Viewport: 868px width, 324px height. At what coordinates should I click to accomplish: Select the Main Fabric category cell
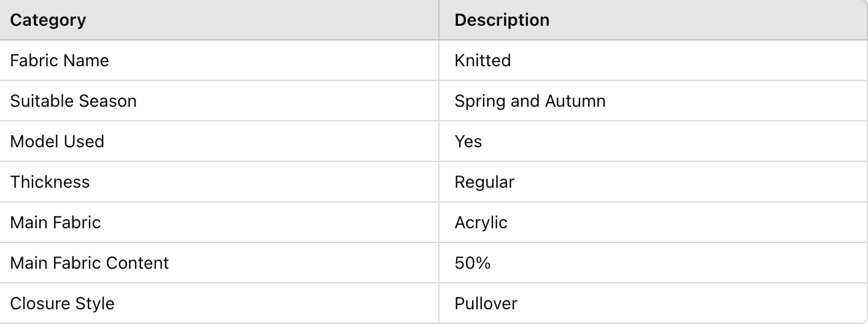coord(55,222)
